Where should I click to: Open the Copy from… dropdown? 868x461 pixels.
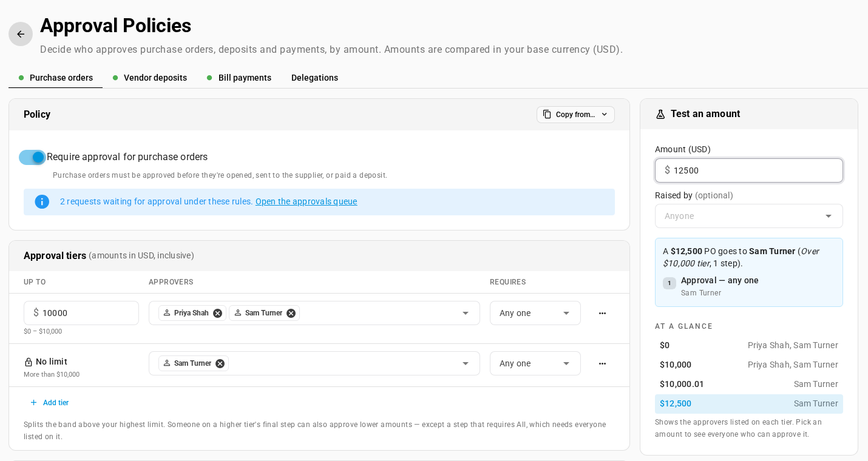575,115
